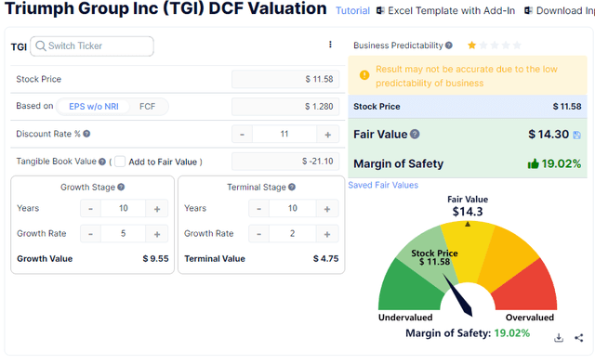Click the Tangible Book Value help icon
Viewport: 595px width, 364px height.
[x=102, y=162]
